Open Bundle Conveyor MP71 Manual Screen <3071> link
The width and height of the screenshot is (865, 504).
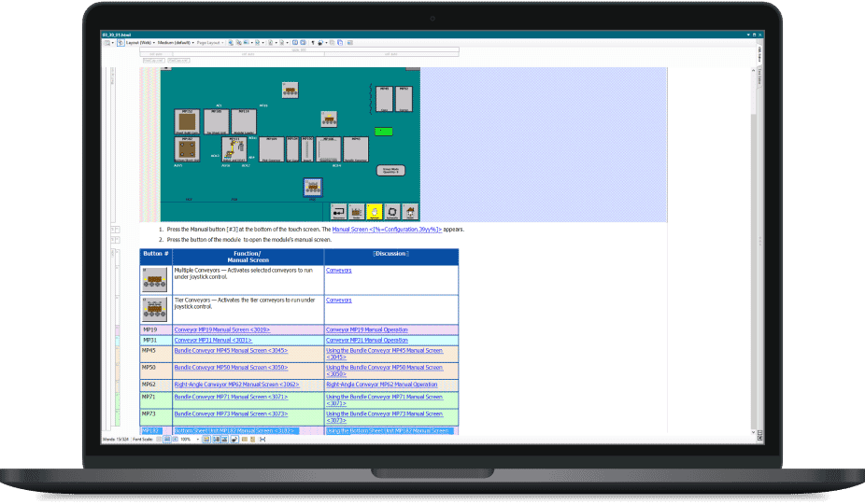tap(231, 397)
